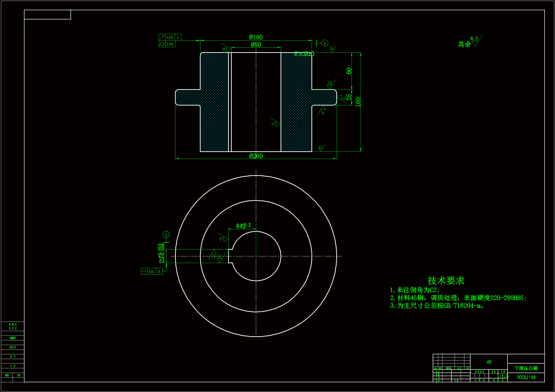This screenshot has width=555, height=392.
Task: Select the 60 vertical dimension
Action: 349,71
